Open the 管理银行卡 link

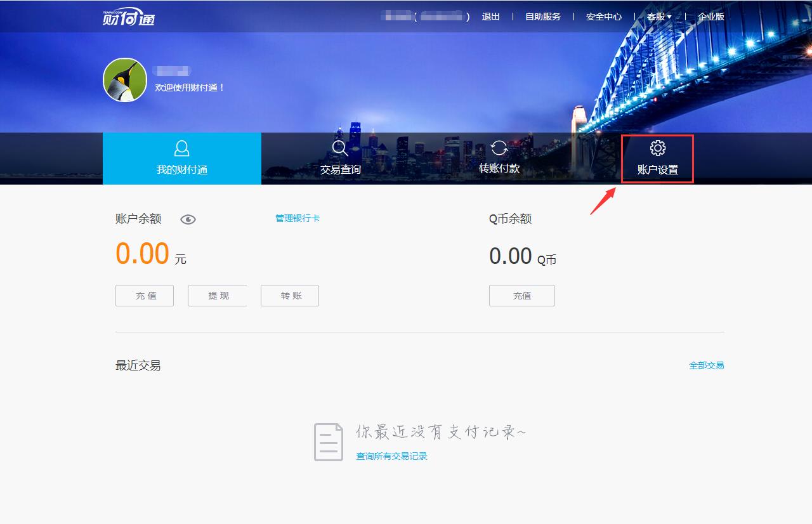coord(298,218)
